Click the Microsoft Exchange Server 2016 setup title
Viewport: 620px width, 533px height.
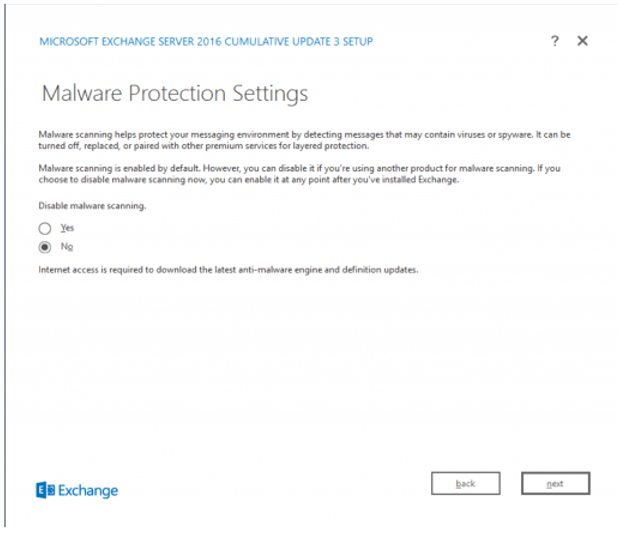tap(206, 42)
